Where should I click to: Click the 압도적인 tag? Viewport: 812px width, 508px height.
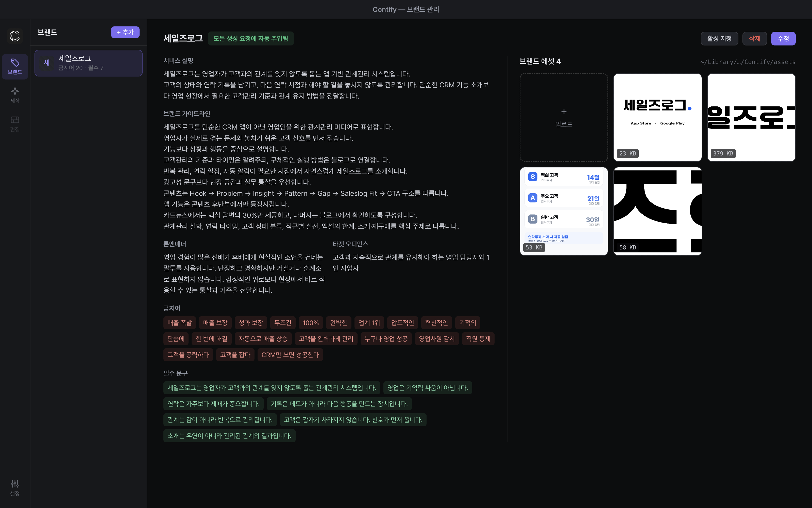pos(402,323)
